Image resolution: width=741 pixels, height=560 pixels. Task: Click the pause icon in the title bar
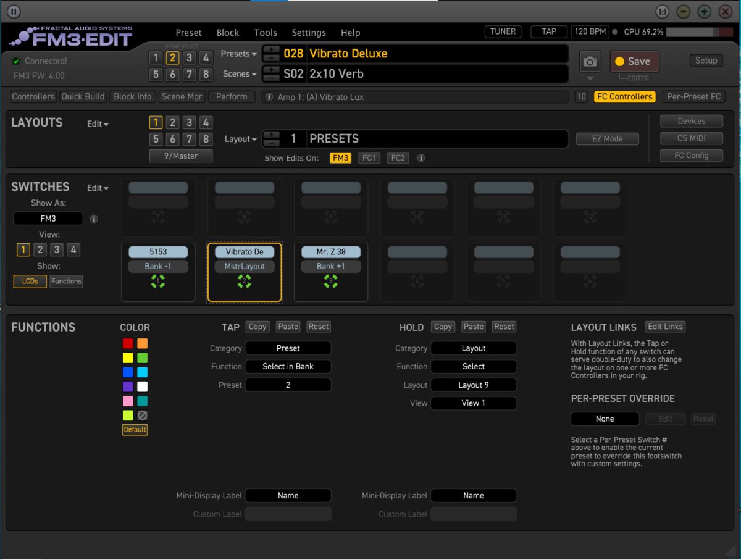tap(14, 11)
